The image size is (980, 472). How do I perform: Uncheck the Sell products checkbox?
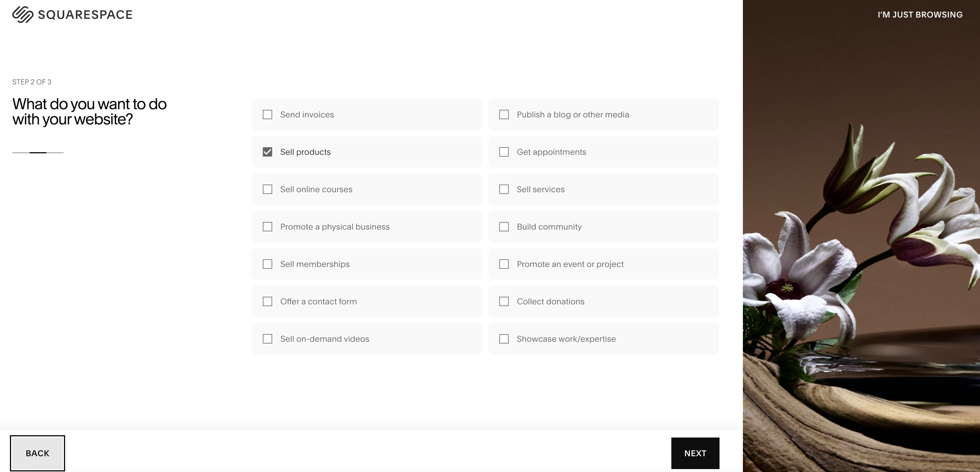[x=267, y=152]
